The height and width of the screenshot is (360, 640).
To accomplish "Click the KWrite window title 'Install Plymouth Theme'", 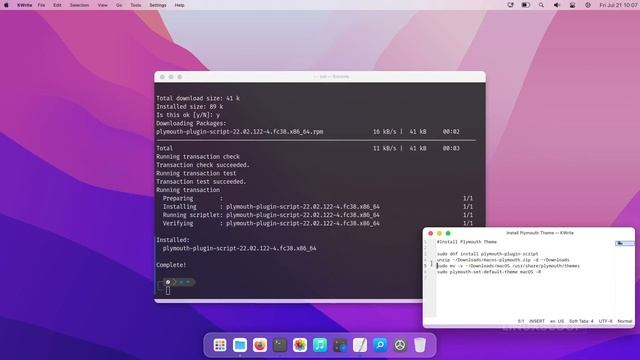I will (540, 233).
